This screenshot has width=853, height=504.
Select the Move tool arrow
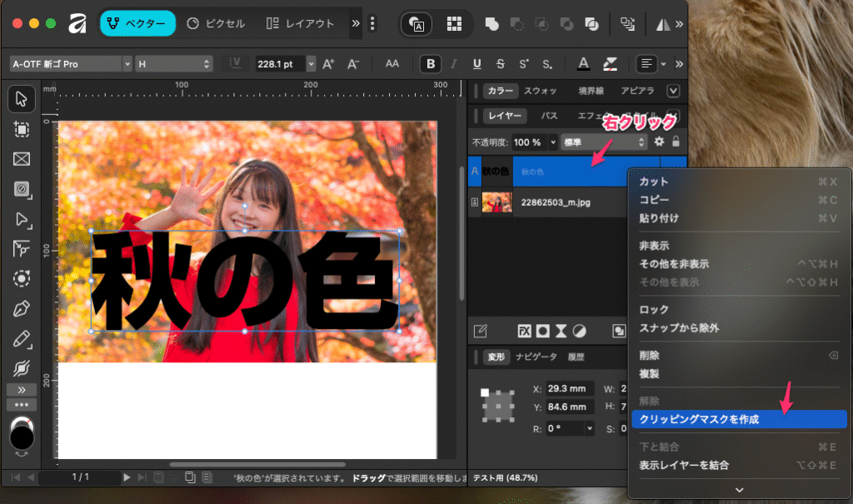pyautogui.click(x=22, y=99)
